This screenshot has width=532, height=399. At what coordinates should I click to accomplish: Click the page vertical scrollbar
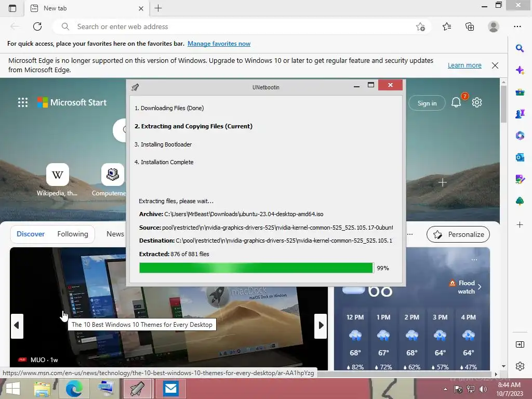503,104
